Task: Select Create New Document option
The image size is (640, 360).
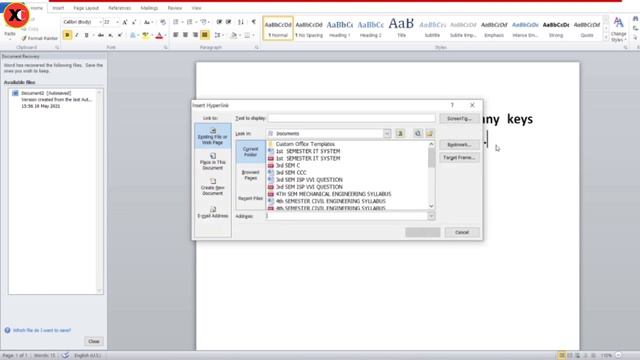Action: 213,187
